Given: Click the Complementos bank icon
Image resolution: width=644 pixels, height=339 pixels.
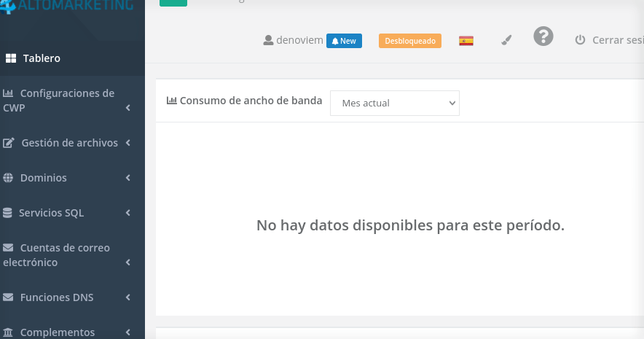Looking at the screenshot, I should click(x=8, y=332).
